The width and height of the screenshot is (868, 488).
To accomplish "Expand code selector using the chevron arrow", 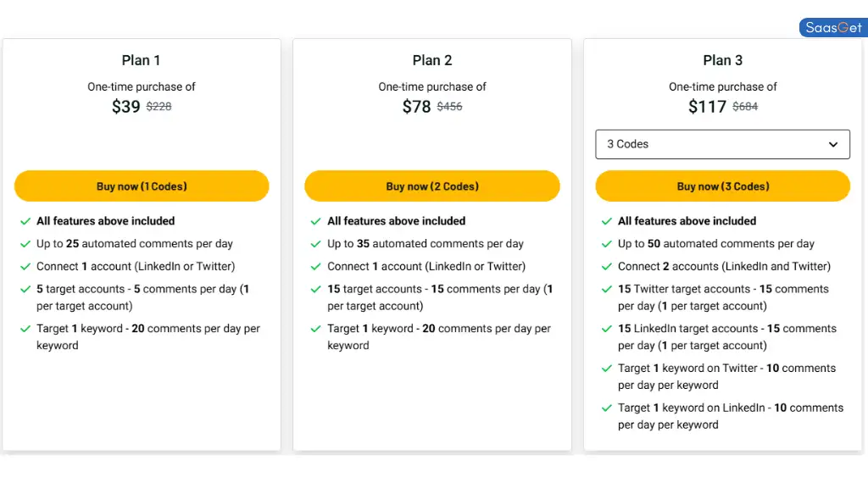I will pos(833,144).
